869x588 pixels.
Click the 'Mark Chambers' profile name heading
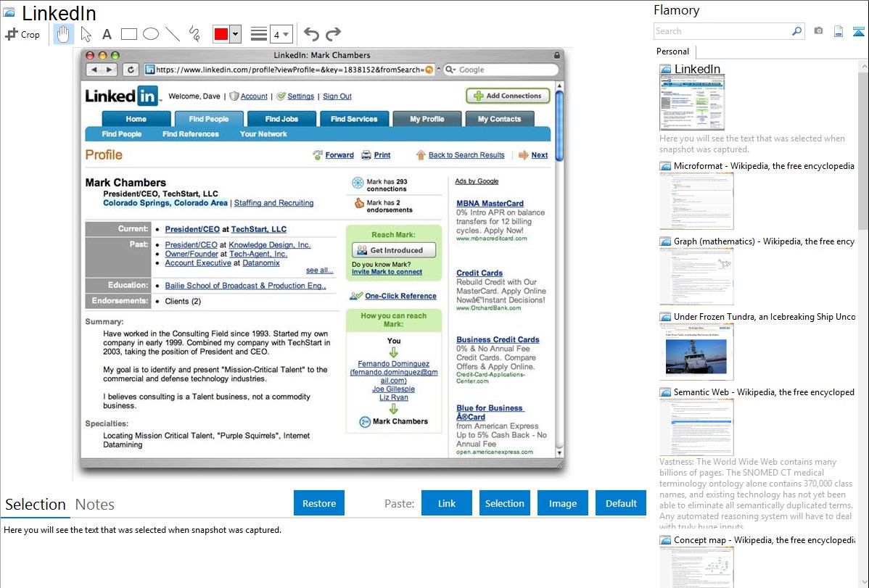125,182
